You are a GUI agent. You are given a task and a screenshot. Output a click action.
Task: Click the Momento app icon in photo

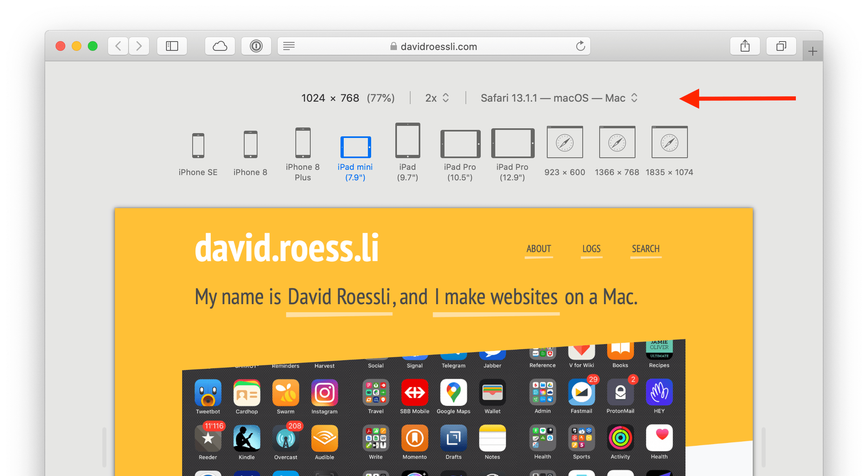coord(414,438)
